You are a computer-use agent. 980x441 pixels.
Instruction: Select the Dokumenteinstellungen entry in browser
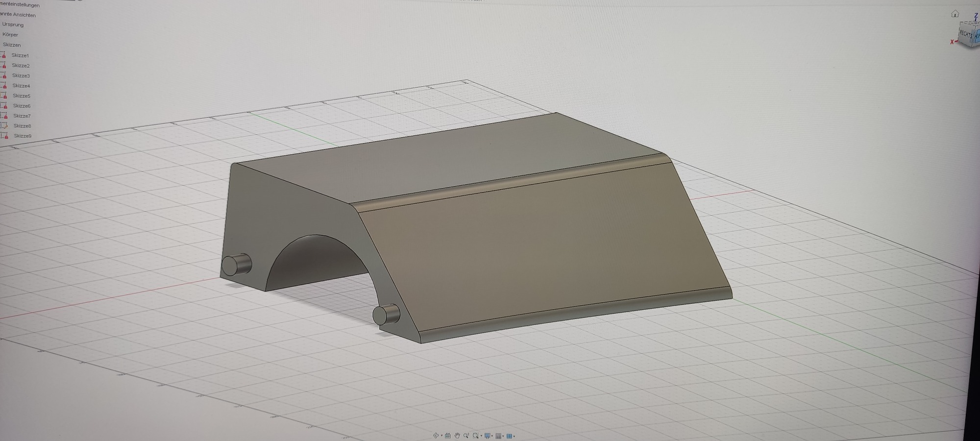coord(20,5)
